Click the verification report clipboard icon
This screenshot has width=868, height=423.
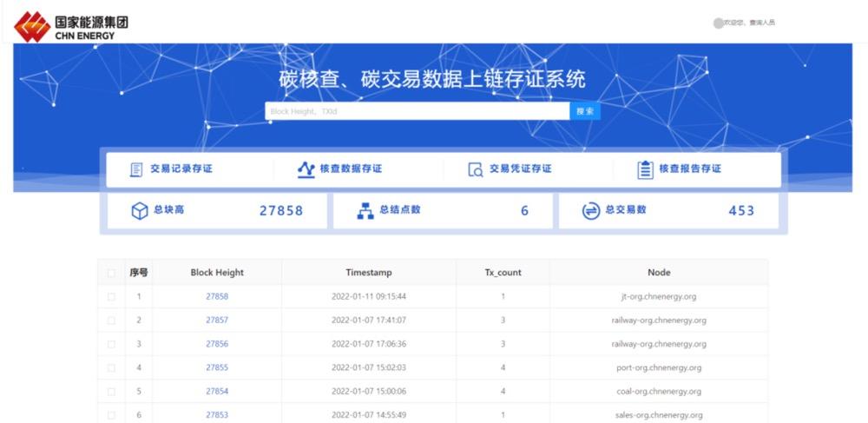pyautogui.click(x=645, y=169)
